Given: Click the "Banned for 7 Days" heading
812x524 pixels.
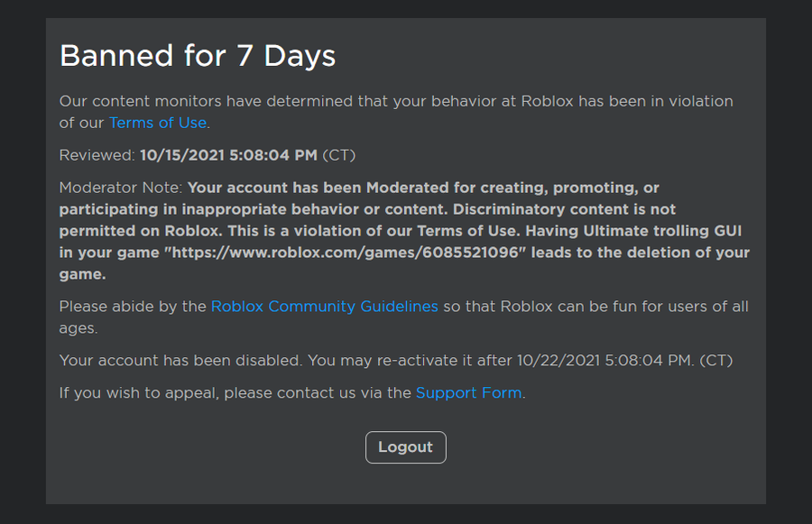Looking at the screenshot, I should coord(198,56).
